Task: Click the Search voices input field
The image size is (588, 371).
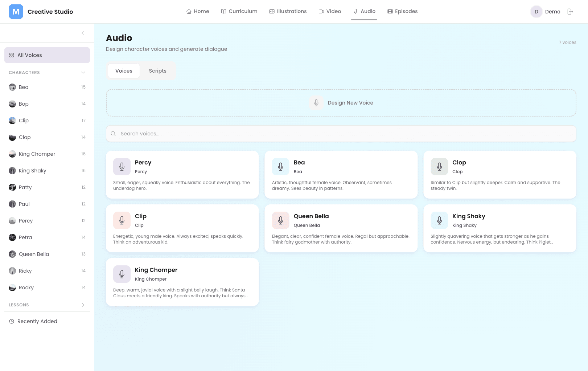Action: [341, 134]
